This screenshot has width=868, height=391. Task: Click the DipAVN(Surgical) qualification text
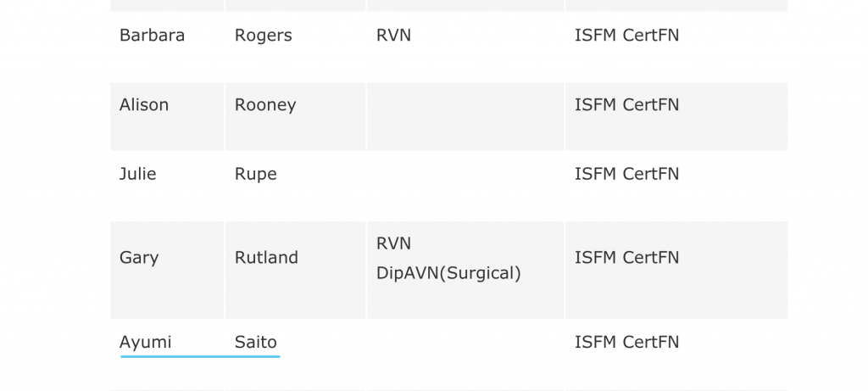point(448,273)
